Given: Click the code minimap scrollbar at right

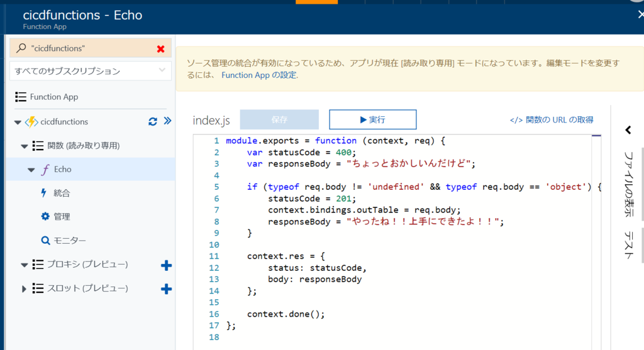Looking at the screenshot, I should click(x=596, y=242).
